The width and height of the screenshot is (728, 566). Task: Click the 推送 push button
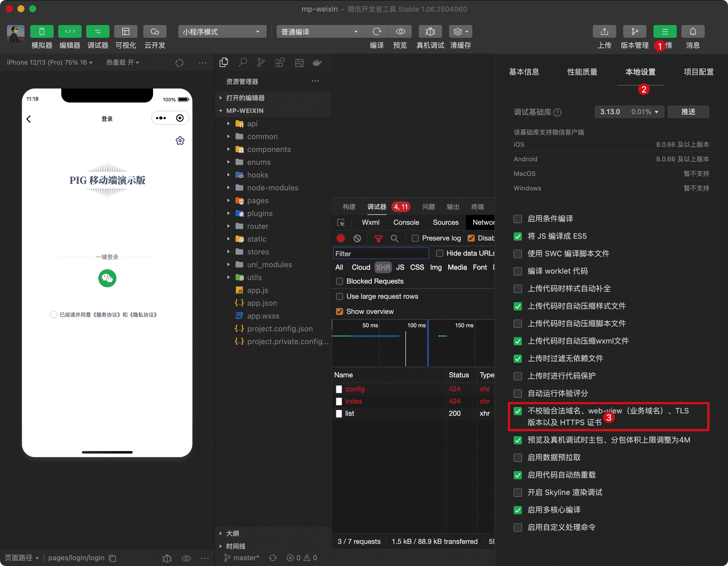[x=688, y=112]
